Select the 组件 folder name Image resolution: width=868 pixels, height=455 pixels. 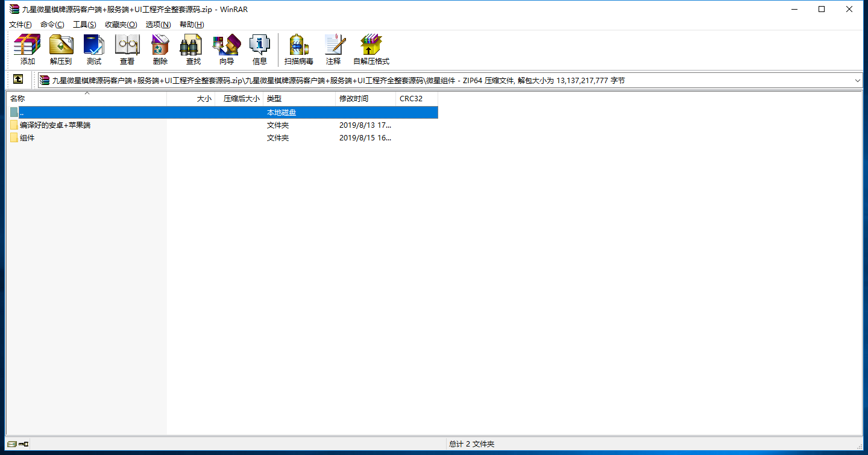coord(27,138)
